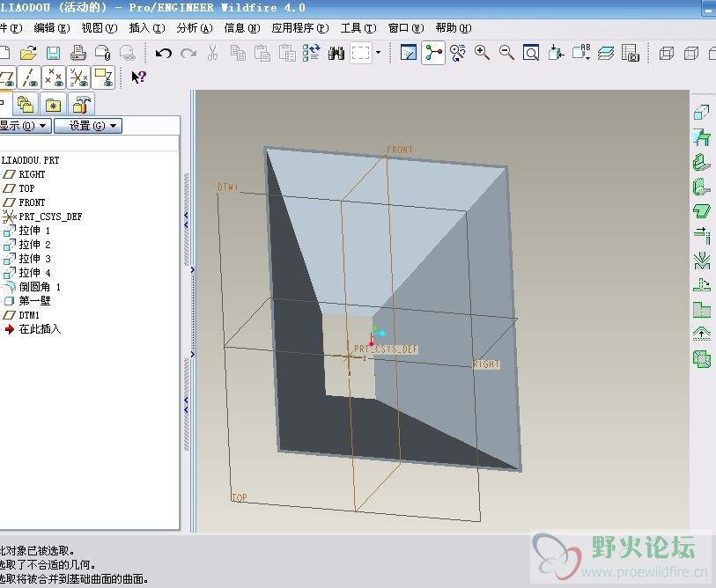Open the 显示(O) dropdown in the model tree
Viewport: 716px width, 588px height.
[x=25, y=126]
